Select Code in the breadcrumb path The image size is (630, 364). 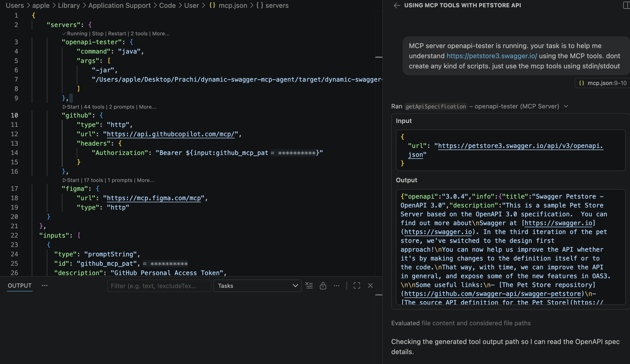pyautogui.click(x=168, y=5)
